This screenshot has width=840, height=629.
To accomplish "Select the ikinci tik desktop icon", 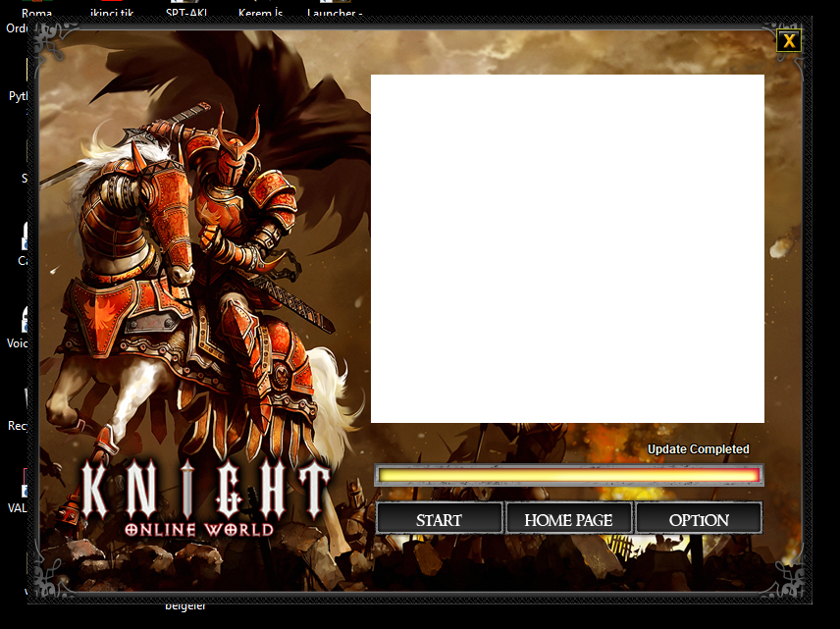I will point(112,12).
